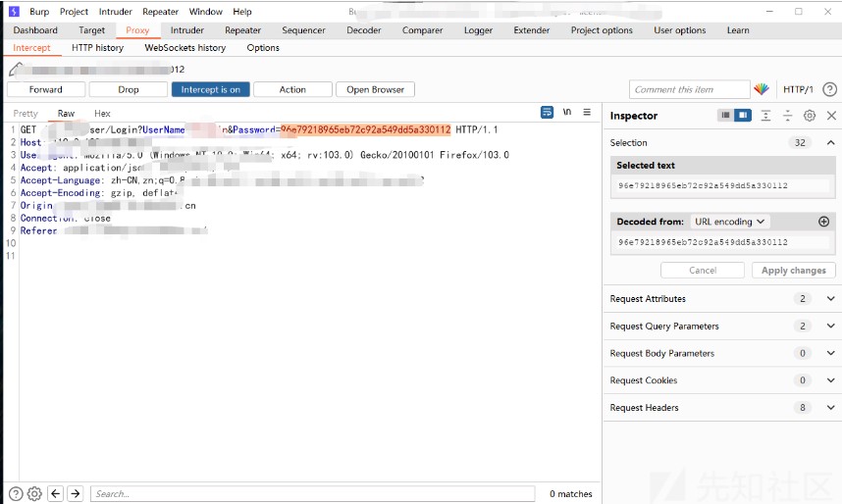
Task: Open the Repeater menu in menu bar
Action: tap(161, 11)
